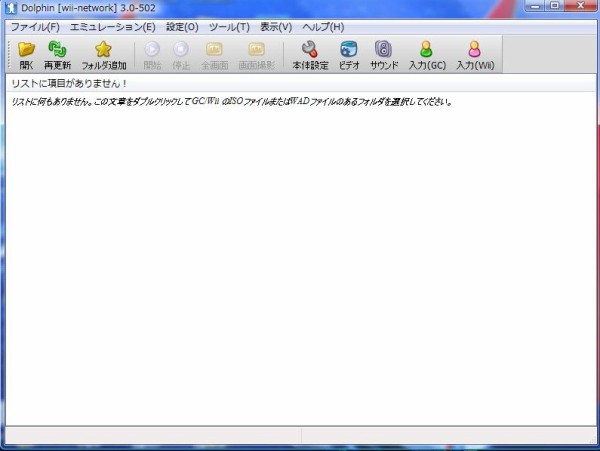Click the greyed-out 画面撮影 screenshot icon
This screenshot has width=600, height=451.
pyautogui.click(x=256, y=55)
